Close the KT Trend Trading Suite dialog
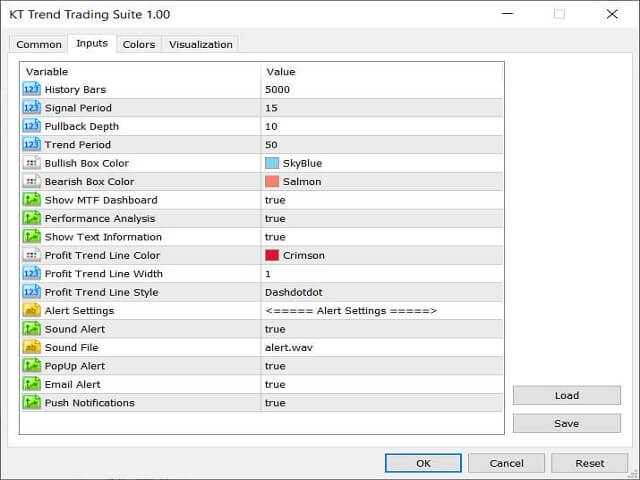 tap(611, 14)
